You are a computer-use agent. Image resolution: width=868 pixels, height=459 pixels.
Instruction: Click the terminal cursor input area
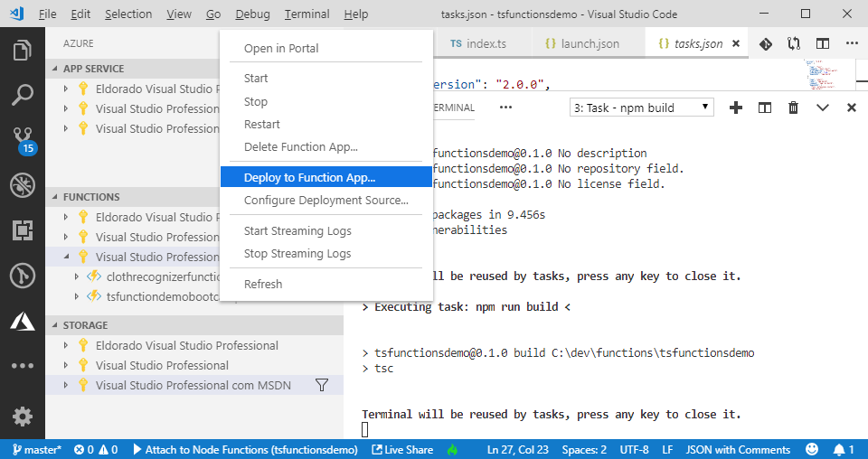[x=364, y=429]
